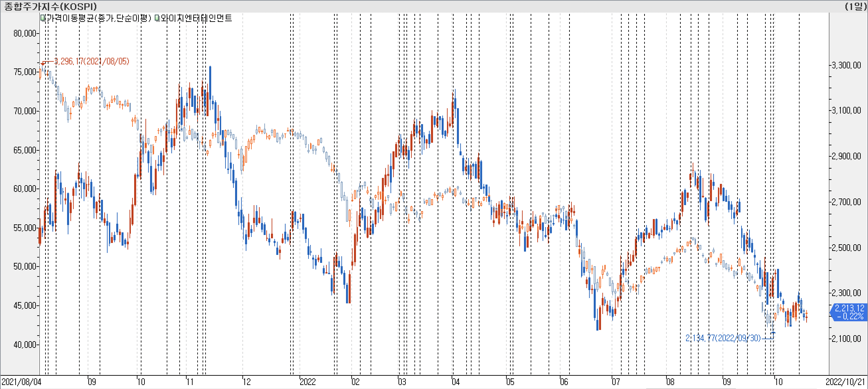Screen dimensions: 868x389
Task: Click the 40,000 label on left price axis
Action: 24,345
